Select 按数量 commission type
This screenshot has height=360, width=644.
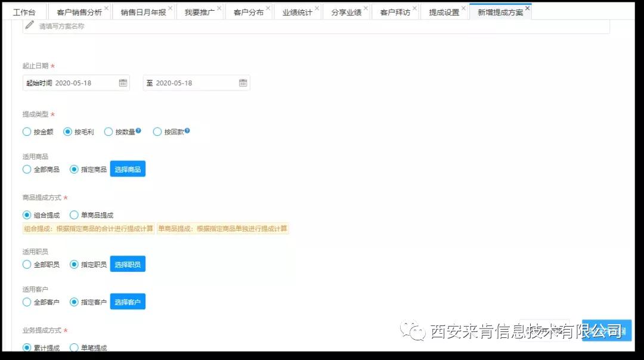pyautogui.click(x=109, y=132)
